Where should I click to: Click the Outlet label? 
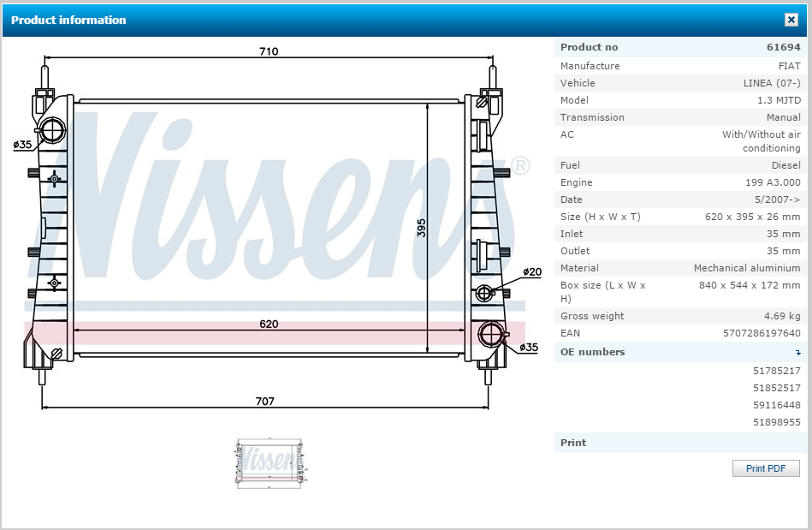pos(575,251)
